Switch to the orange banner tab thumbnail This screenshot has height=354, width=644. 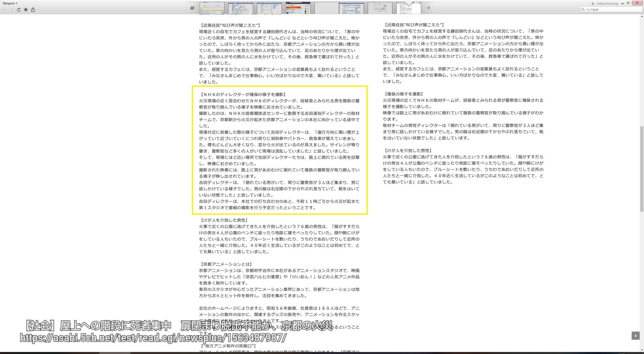pos(298,8)
